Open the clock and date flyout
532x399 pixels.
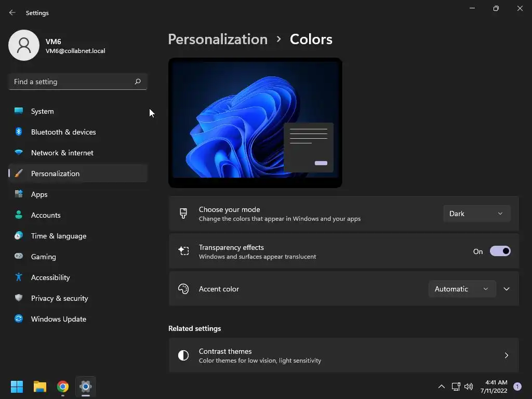tap(494, 387)
